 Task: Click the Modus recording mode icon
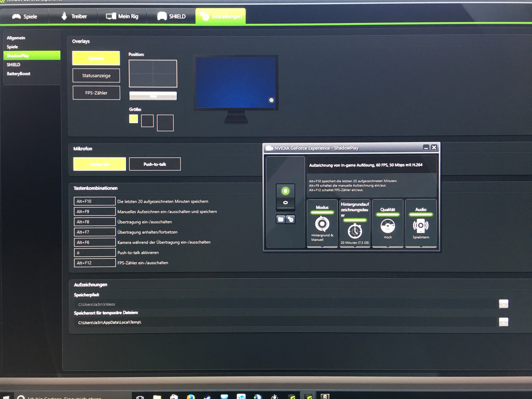(322, 224)
